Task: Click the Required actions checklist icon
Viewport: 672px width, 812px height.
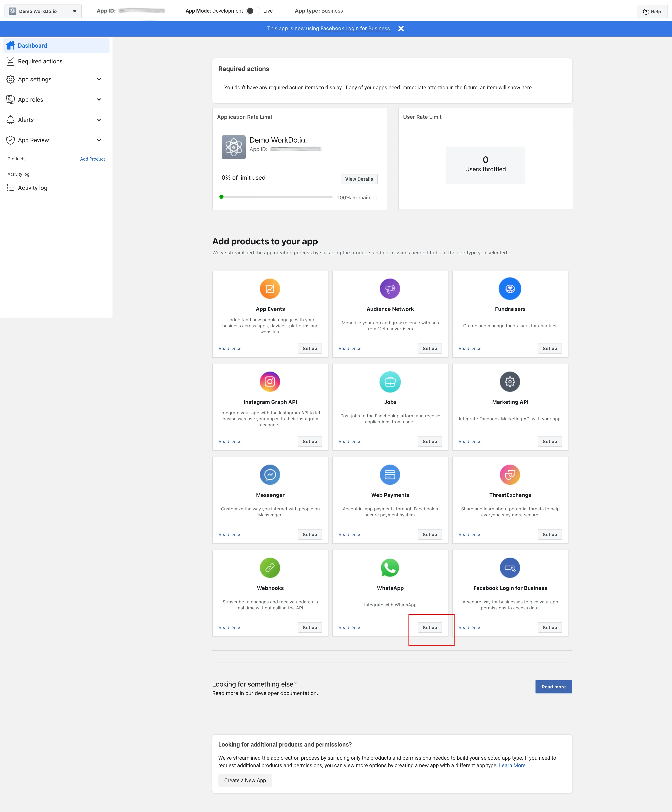Action: 10,61
